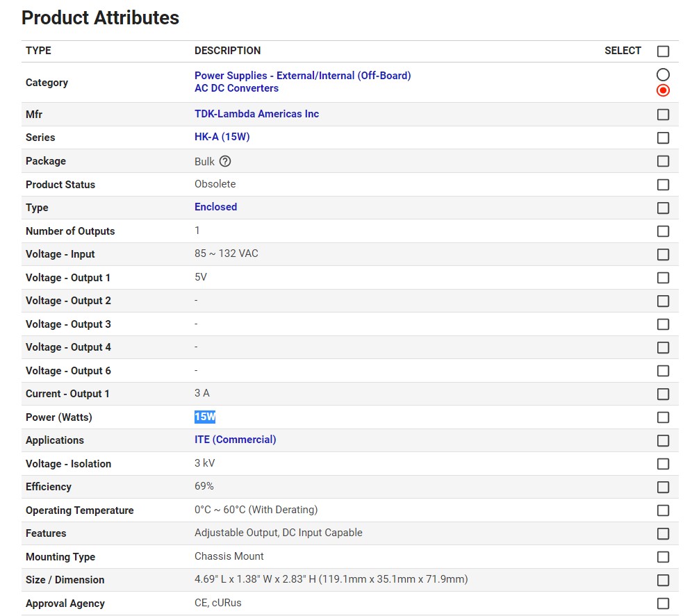The image size is (692, 616).
Task: Tick the Mfr row checkbox
Action: coord(663,115)
